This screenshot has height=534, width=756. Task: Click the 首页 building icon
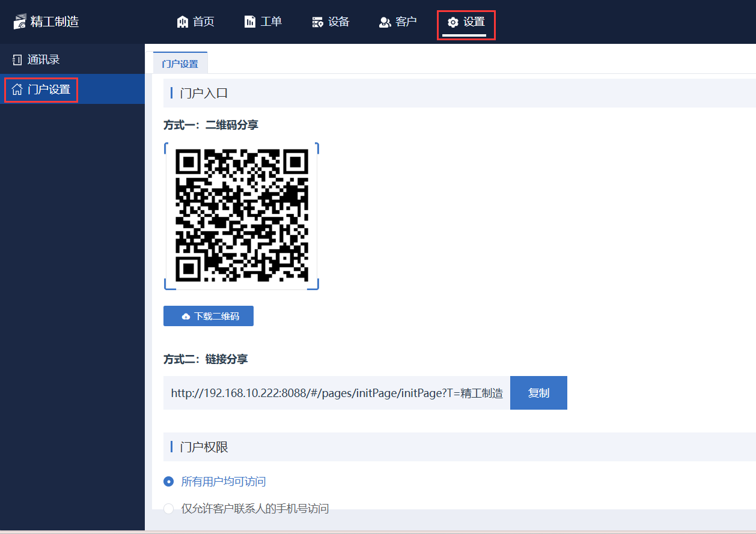click(x=183, y=22)
